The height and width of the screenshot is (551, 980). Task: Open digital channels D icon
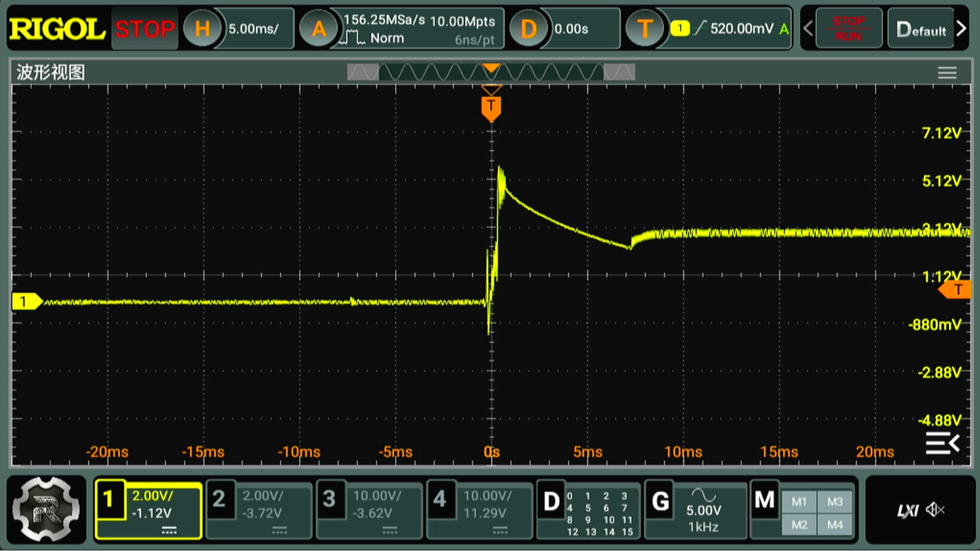(x=551, y=501)
